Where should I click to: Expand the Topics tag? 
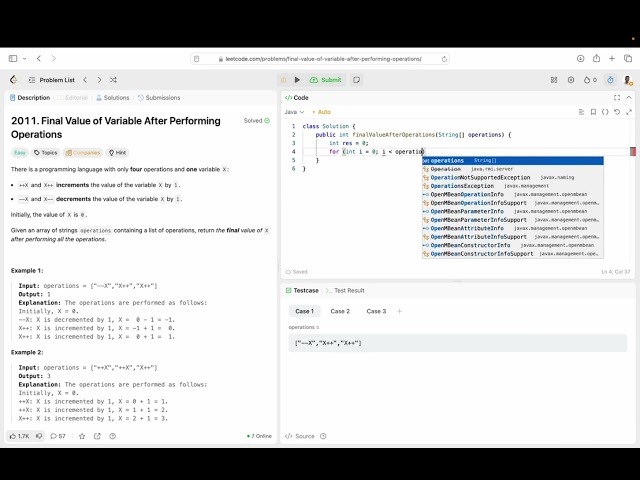click(45, 153)
